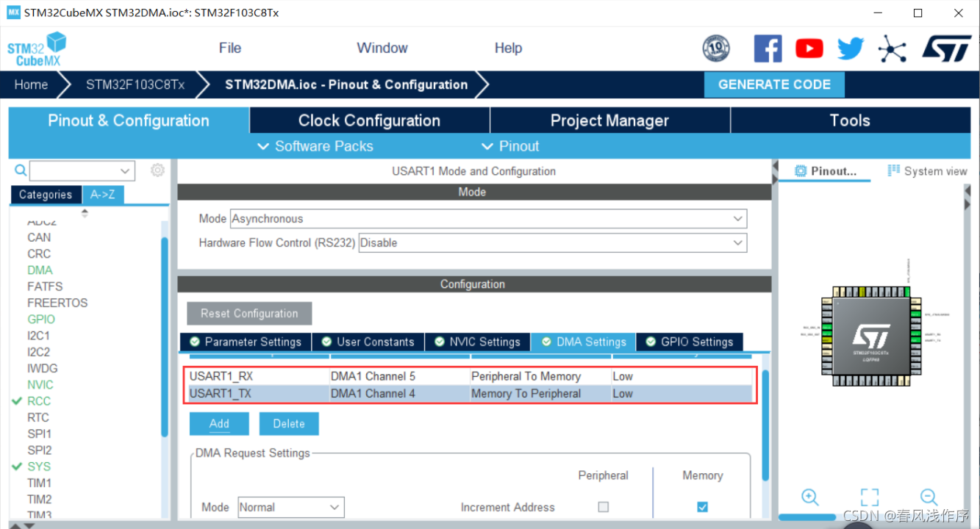Click the pinout view horizontal scrollbar
980x529 pixels.
click(x=806, y=517)
